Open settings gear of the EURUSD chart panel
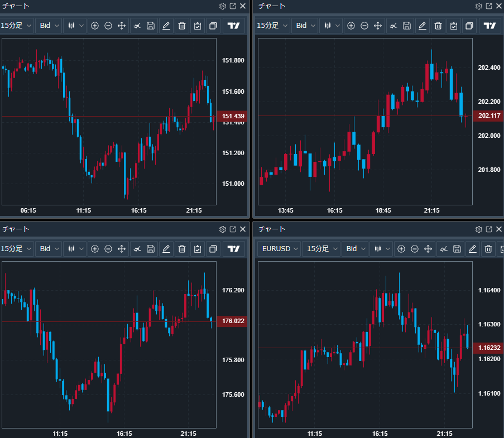This screenshot has width=504, height=438. point(478,229)
